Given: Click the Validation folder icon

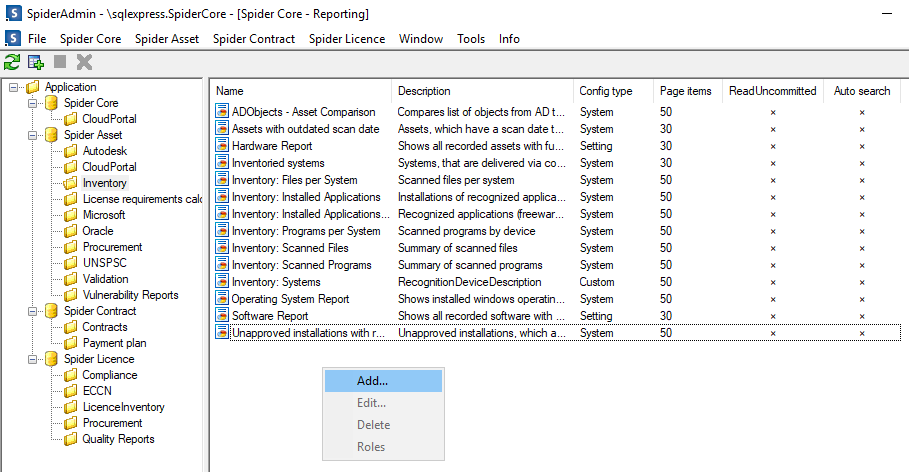Looking at the screenshot, I should [71, 279].
